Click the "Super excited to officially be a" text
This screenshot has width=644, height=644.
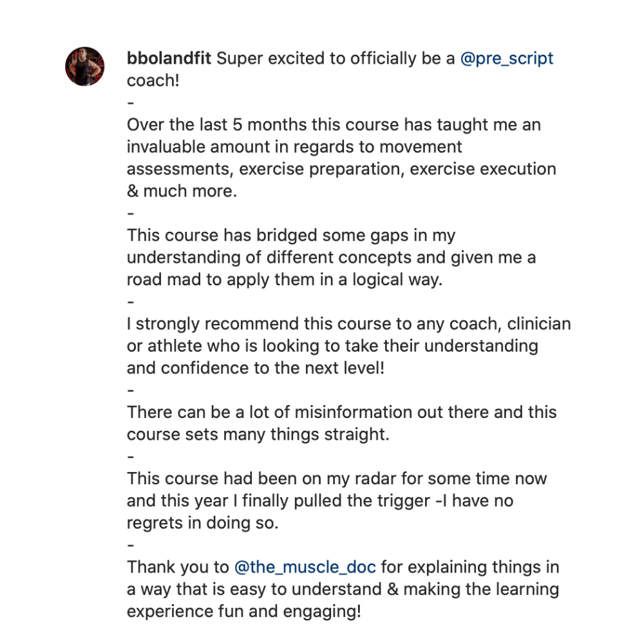click(x=335, y=59)
